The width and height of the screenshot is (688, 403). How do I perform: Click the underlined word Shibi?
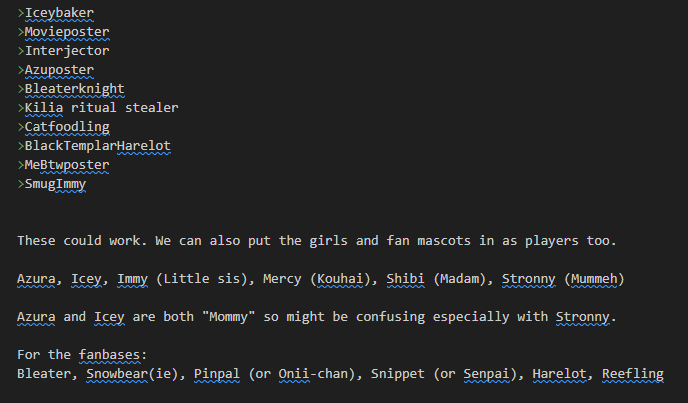tap(405, 279)
